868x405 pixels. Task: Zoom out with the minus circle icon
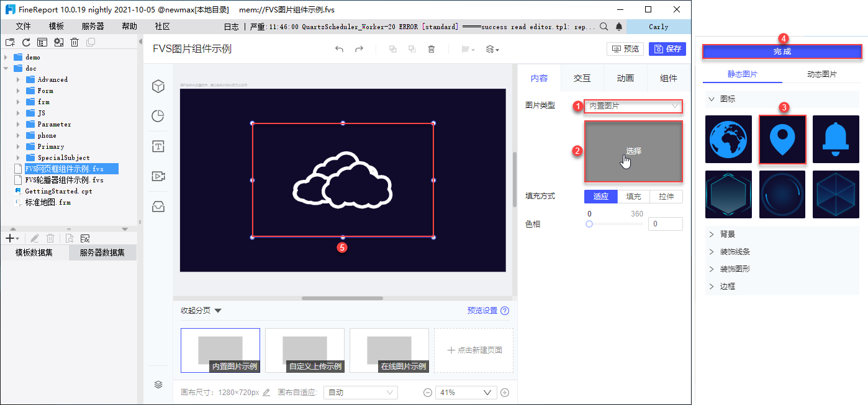coord(427,392)
